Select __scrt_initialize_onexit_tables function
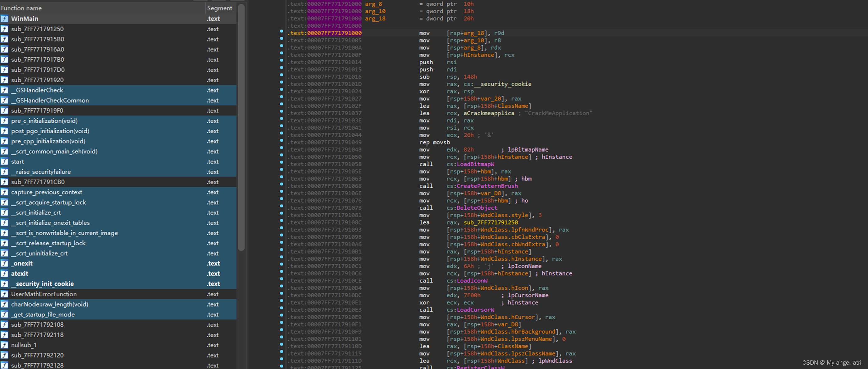Screen dimensions: 868x369 [x=118, y=223]
